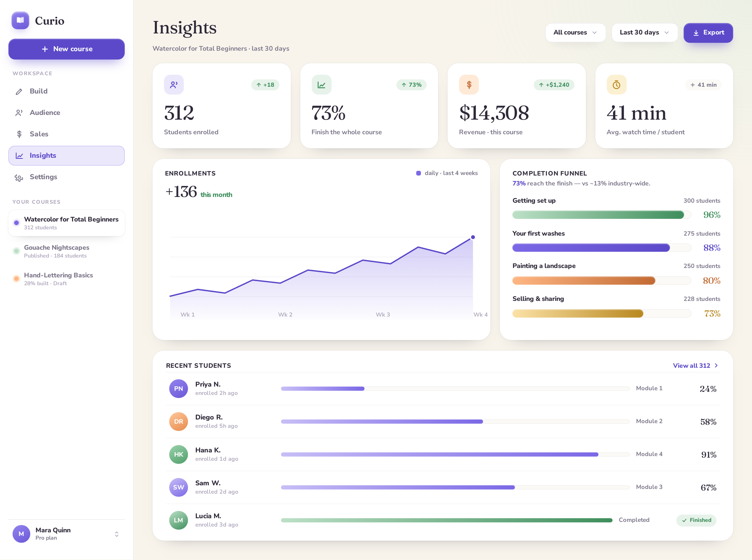Click the + 41 min badge
This screenshot has width=752, height=560.
(703, 85)
